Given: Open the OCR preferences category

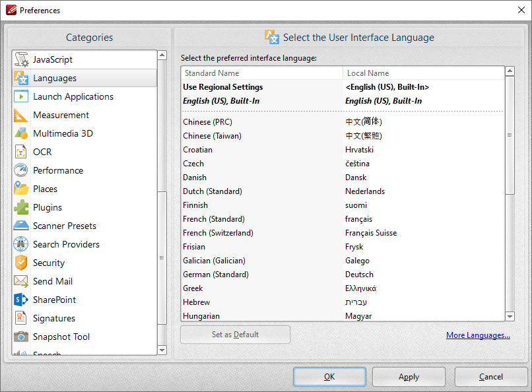Looking at the screenshot, I should click(42, 152).
